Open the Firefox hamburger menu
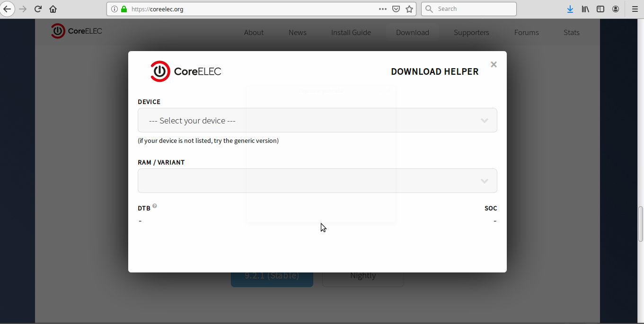Viewport: 644px width, 324px height. pos(635,9)
